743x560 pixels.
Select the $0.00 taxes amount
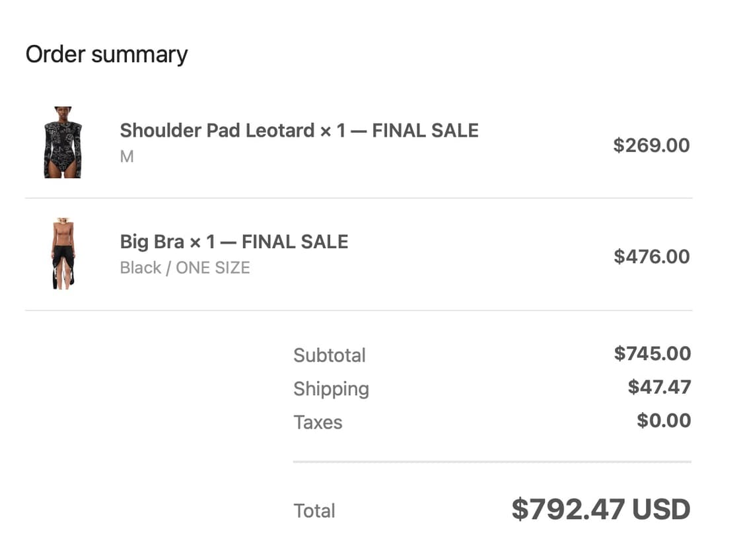[x=664, y=421]
